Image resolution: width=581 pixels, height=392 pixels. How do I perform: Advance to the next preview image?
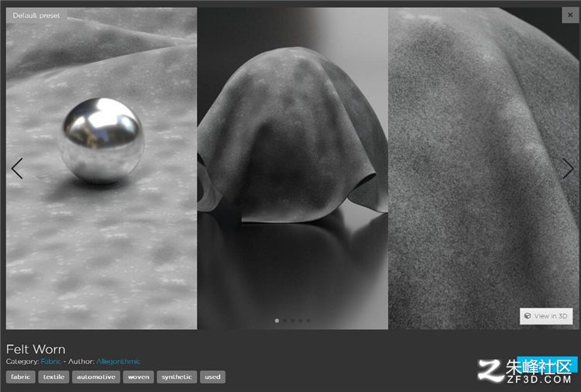click(x=568, y=169)
